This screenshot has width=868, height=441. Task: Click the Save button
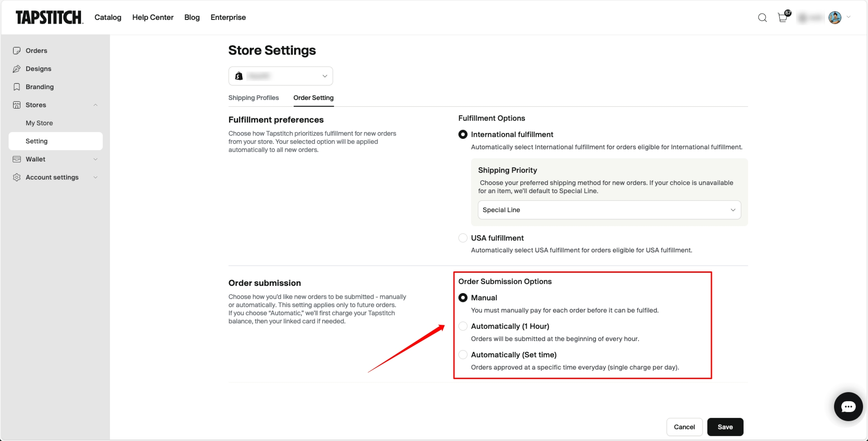725,427
